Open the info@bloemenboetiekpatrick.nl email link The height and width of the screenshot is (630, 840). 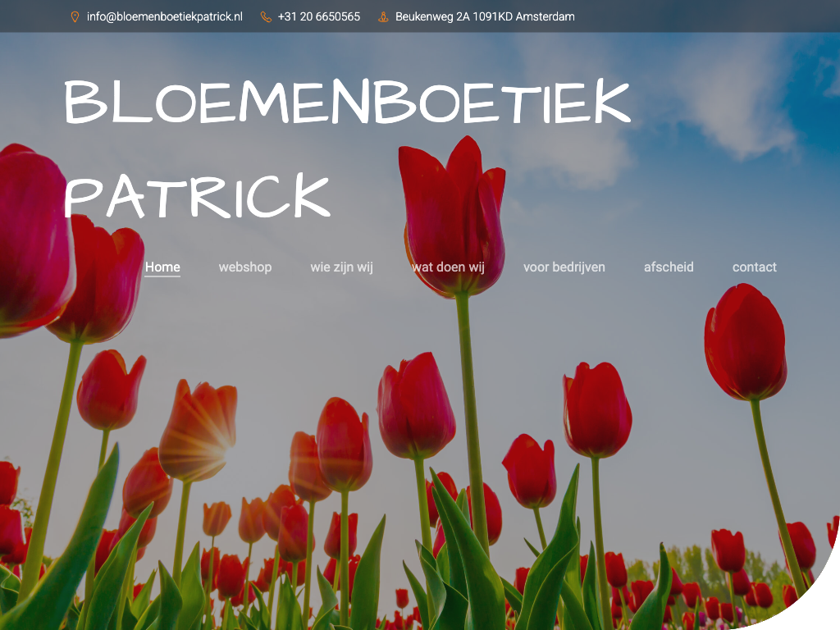164,16
